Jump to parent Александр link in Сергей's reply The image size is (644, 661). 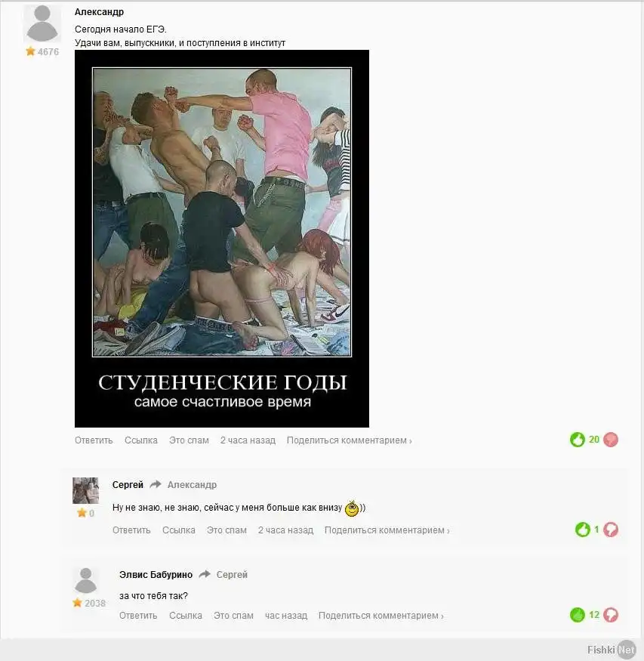192,485
